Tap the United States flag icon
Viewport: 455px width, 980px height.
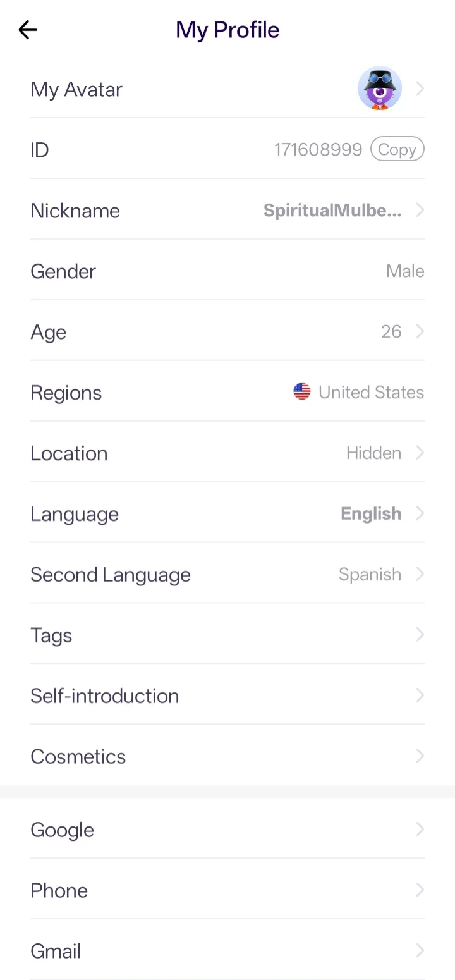point(302,392)
